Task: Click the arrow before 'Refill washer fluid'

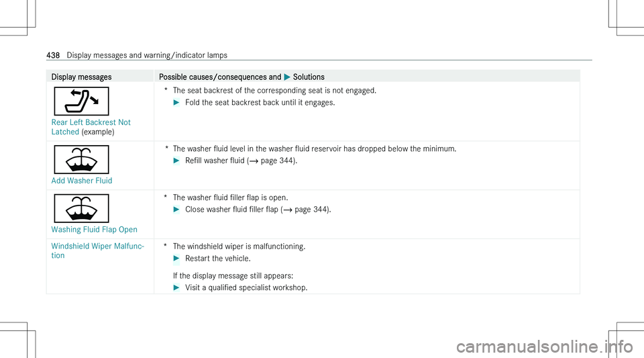Action: pos(176,161)
